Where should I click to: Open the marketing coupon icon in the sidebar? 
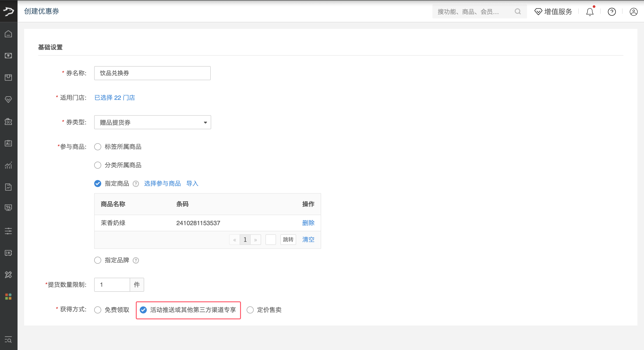[9, 122]
